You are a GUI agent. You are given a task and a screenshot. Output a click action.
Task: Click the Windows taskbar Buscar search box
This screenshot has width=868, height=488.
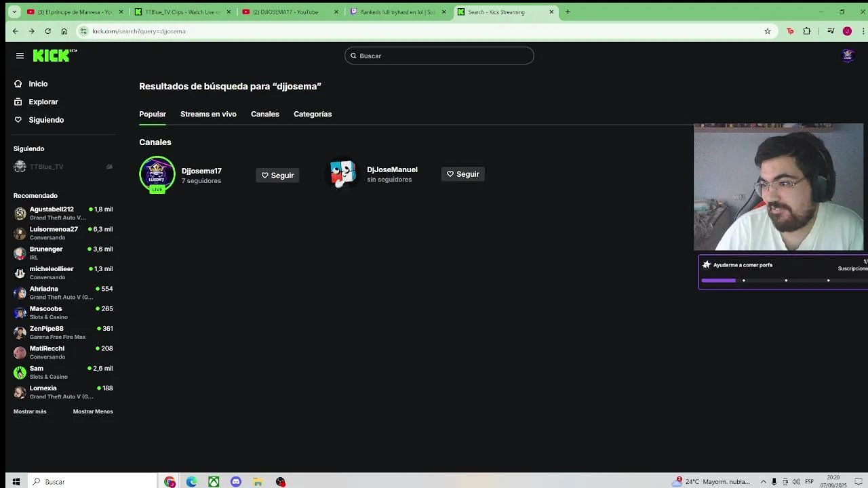[92, 482]
